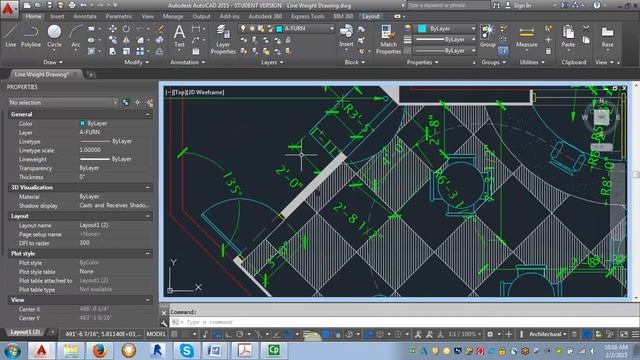640x360 pixels.
Task: Click the linear Dimension tool icon
Action: (196, 29)
